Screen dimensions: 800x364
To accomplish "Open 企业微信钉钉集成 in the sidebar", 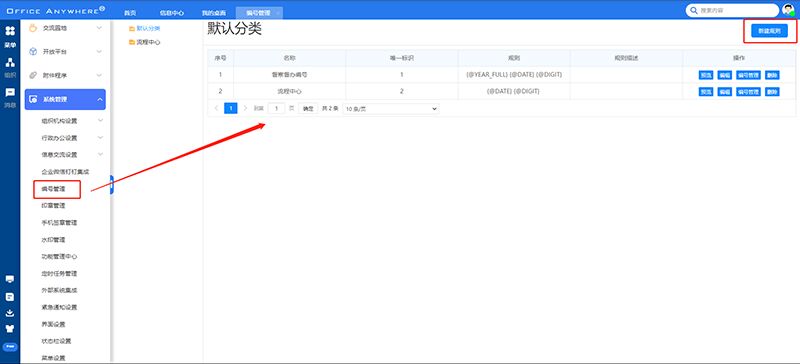I will 65,172.
